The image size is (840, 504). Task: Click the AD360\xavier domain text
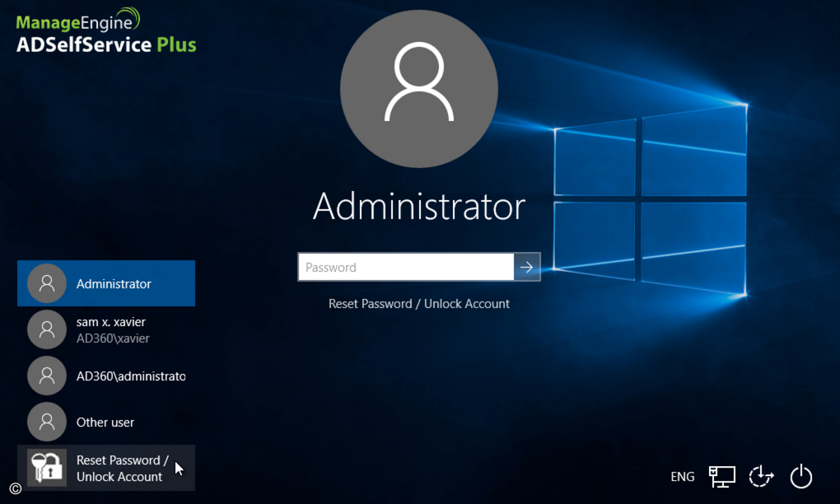click(113, 339)
